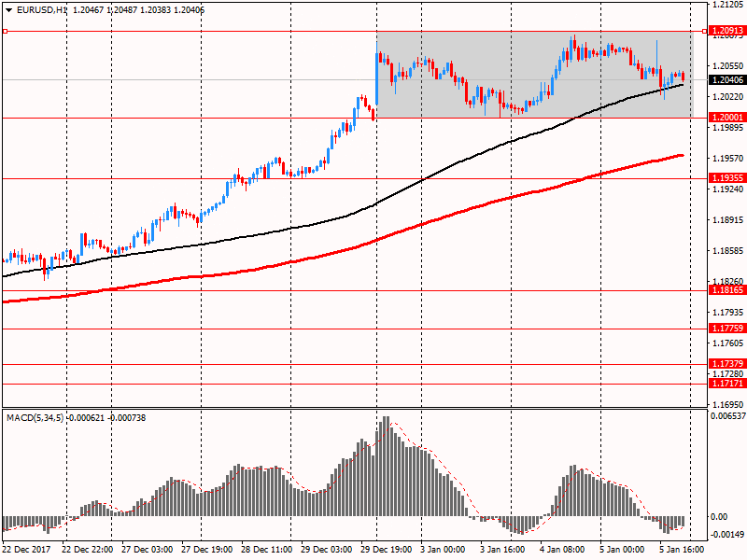This screenshot has width=747, height=560.
Task: Click the 0.00 MACD zero level label
Action: (719, 517)
